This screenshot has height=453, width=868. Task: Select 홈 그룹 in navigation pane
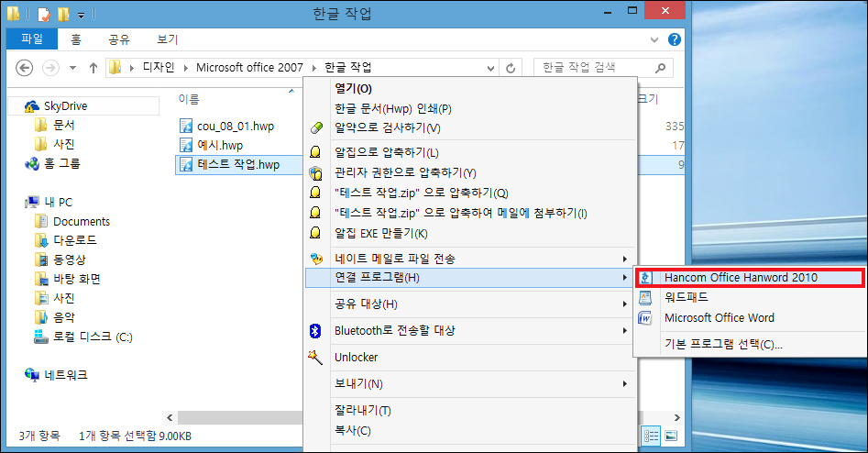tap(61, 163)
